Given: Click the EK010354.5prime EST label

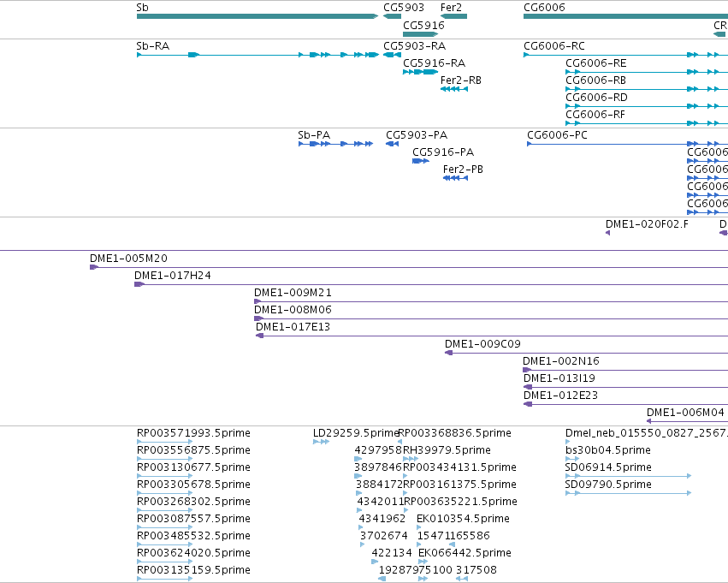Looking at the screenshot, I should [463, 519].
